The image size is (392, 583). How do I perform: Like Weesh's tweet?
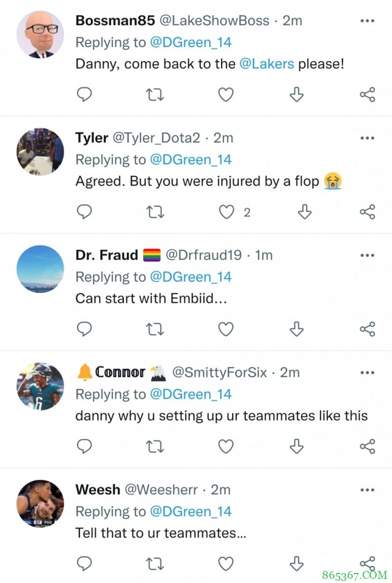click(x=226, y=563)
